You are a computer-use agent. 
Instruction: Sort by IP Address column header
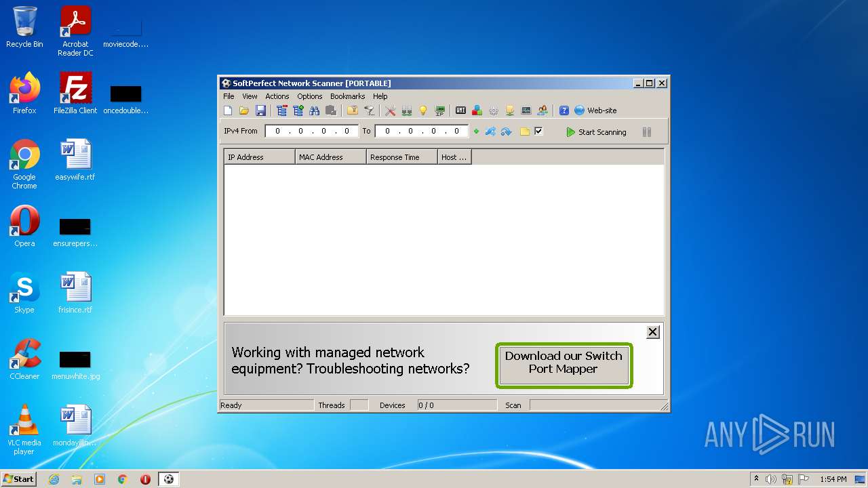(260, 157)
